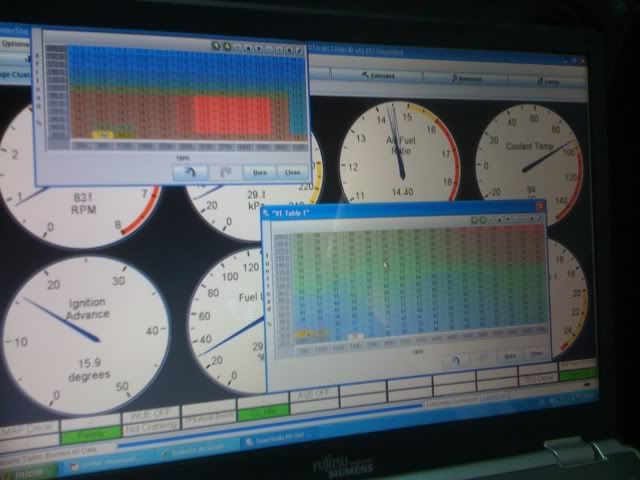
Task: Click the middle taskbar button with check icon
Action: pyautogui.click(x=196, y=451)
